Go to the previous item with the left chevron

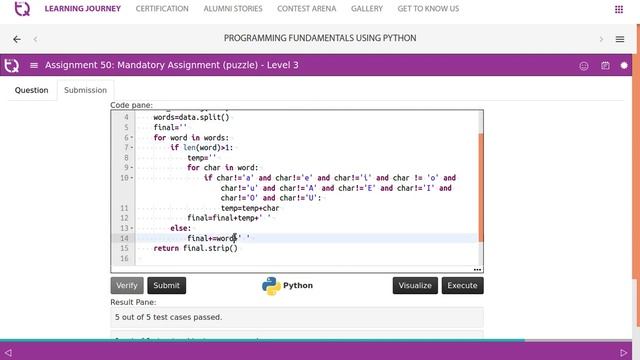(36, 39)
